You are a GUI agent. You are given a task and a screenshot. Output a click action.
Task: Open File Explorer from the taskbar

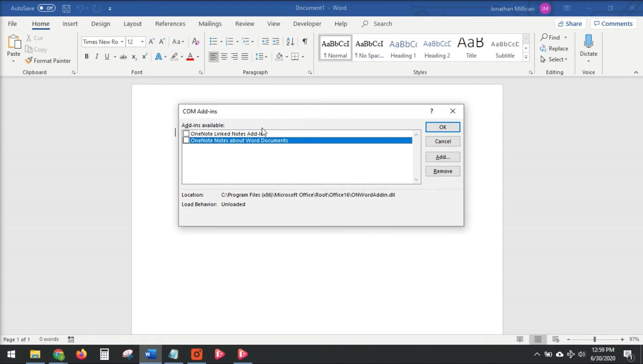35,354
